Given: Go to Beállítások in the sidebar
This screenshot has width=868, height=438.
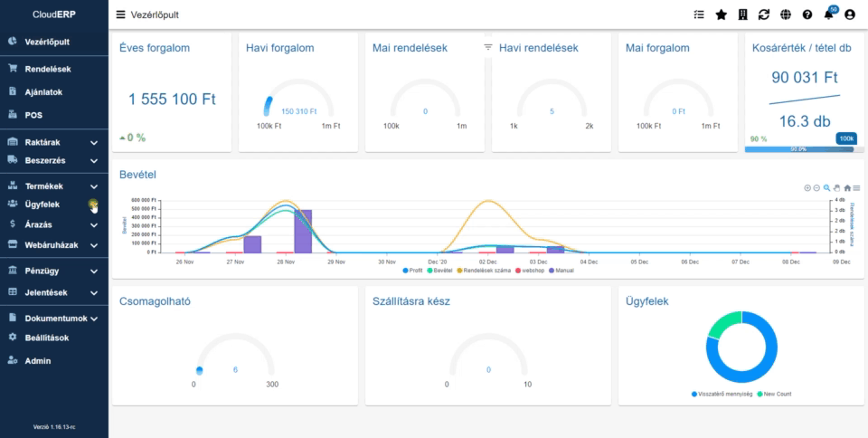Looking at the screenshot, I should pos(46,338).
